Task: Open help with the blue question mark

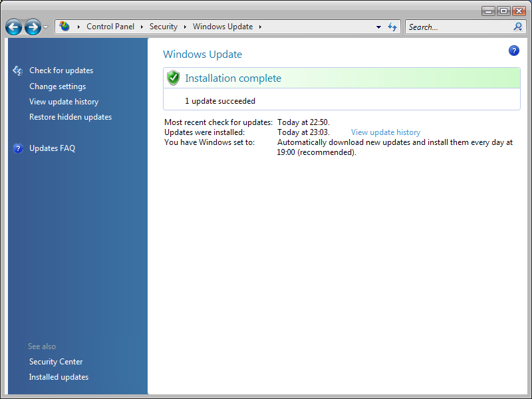Action: tap(513, 51)
